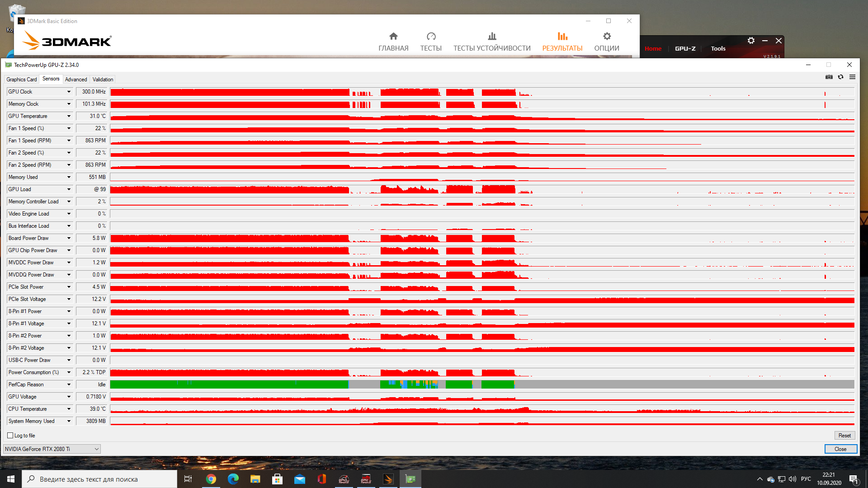Click the GPU-Z screenshot camera icon

(x=829, y=77)
